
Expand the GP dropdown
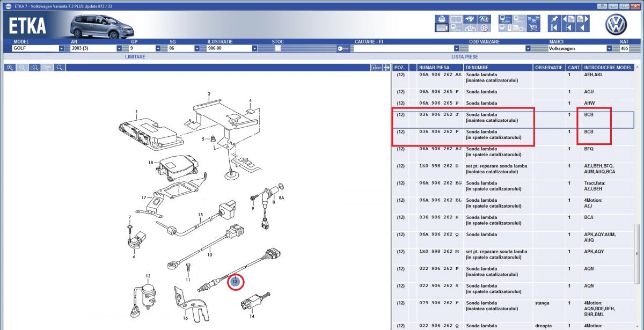(x=158, y=48)
